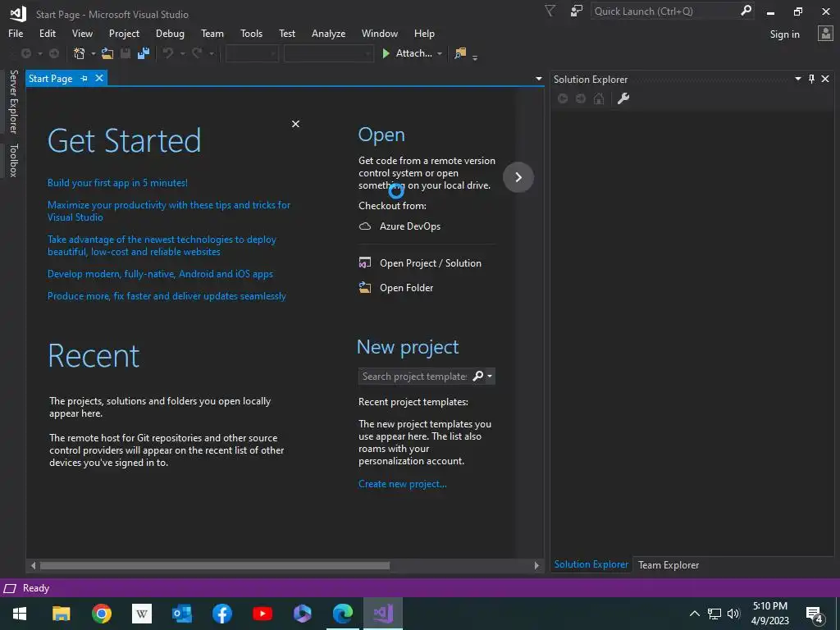Screen dimensions: 840x630
Task: Click the volume speaker tray icon
Action: coord(733,614)
